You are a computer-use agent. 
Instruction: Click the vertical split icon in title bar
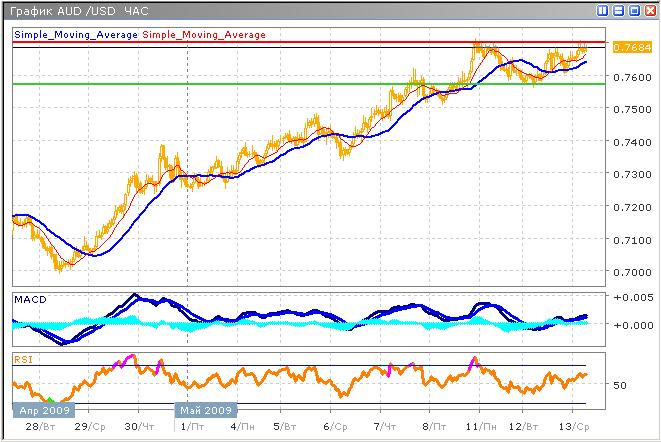602,11
